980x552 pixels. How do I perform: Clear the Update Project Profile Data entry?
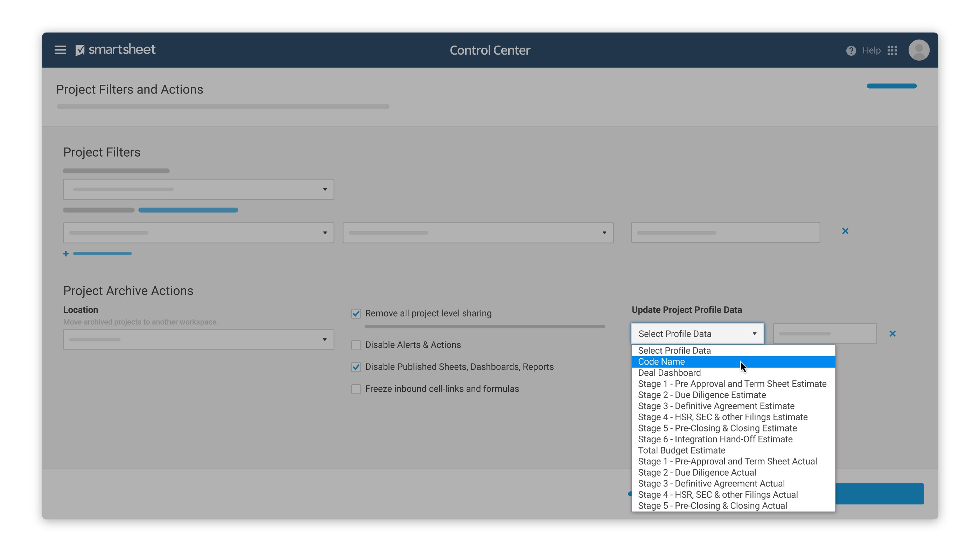tap(893, 333)
